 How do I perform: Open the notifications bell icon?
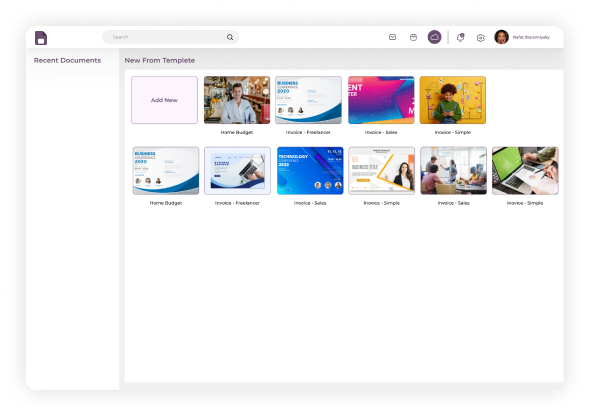pos(461,37)
